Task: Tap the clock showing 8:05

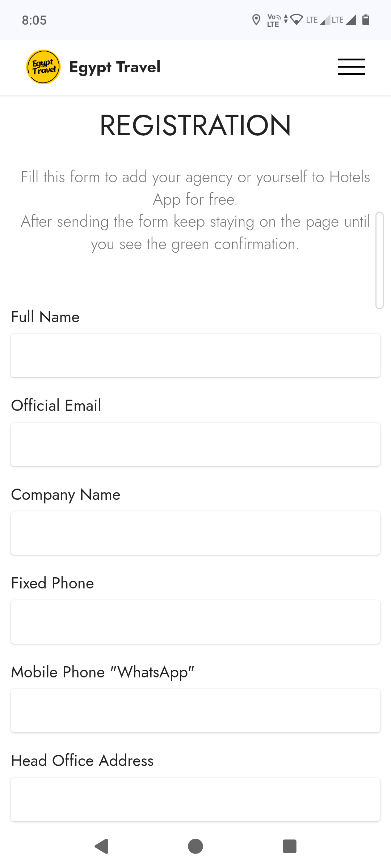Action: 34,20
